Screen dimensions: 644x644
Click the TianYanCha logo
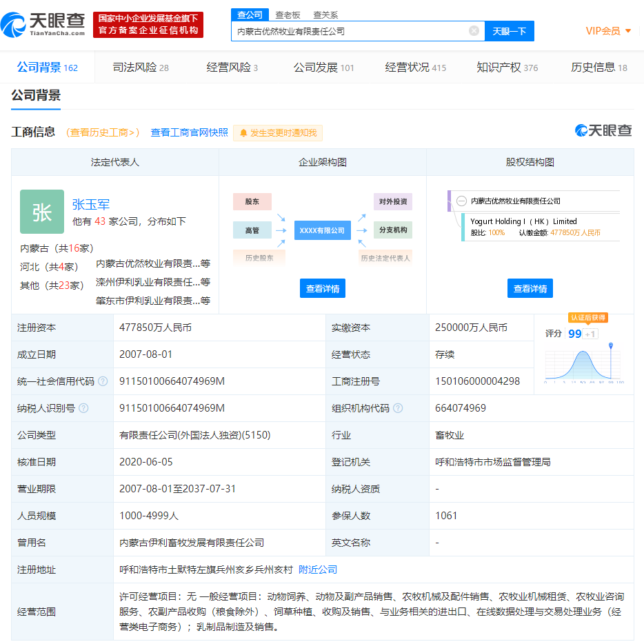pos(43,25)
